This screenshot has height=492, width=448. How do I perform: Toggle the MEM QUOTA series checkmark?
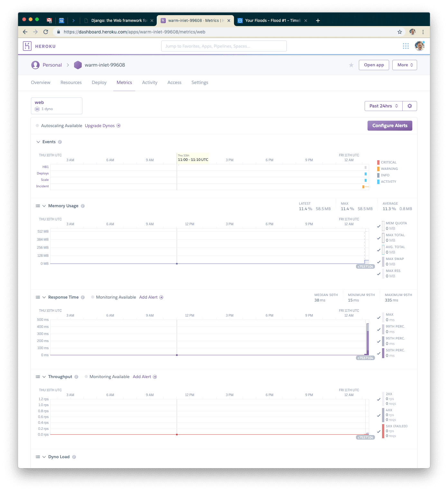point(379,226)
